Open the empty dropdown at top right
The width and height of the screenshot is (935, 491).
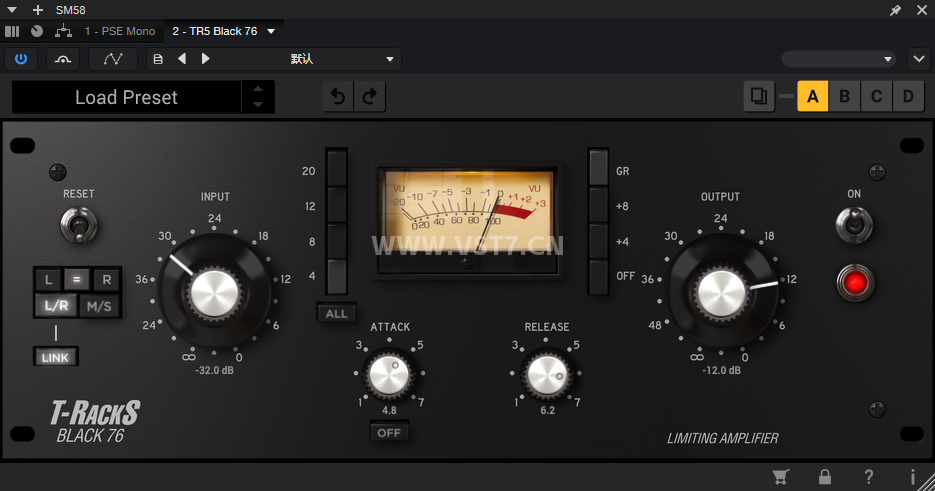pos(838,59)
